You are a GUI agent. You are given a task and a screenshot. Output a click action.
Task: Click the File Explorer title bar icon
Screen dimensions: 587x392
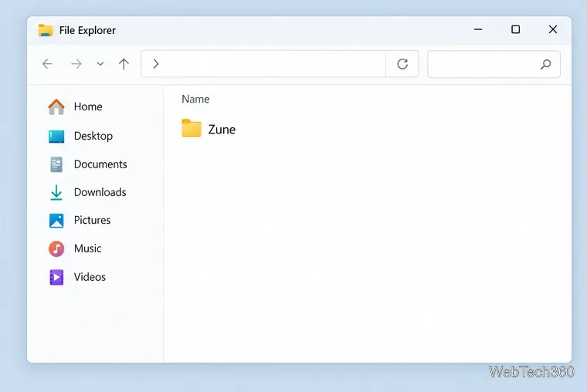(46, 30)
